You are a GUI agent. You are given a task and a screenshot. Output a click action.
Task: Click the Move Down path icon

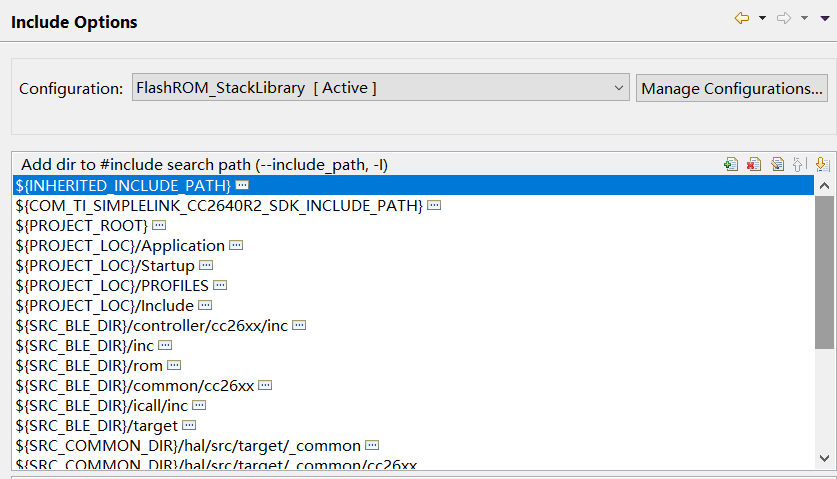pyautogui.click(x=821, y=165)
